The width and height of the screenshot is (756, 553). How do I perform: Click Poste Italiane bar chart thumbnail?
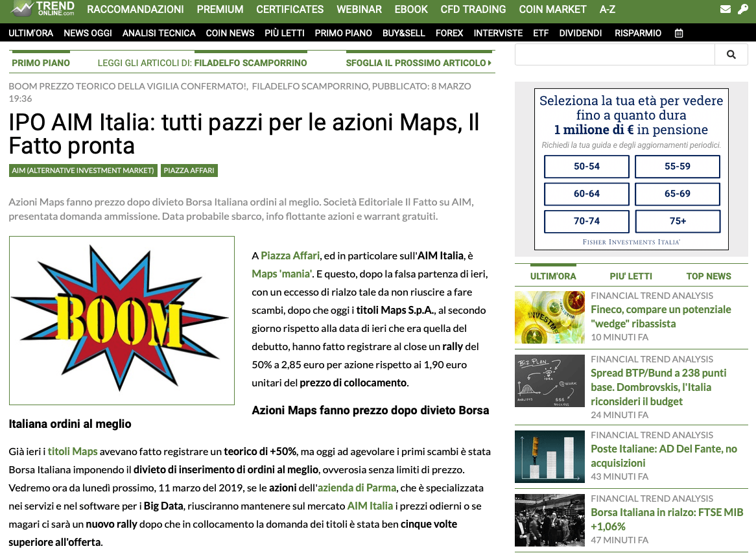(x=550, y=456)
